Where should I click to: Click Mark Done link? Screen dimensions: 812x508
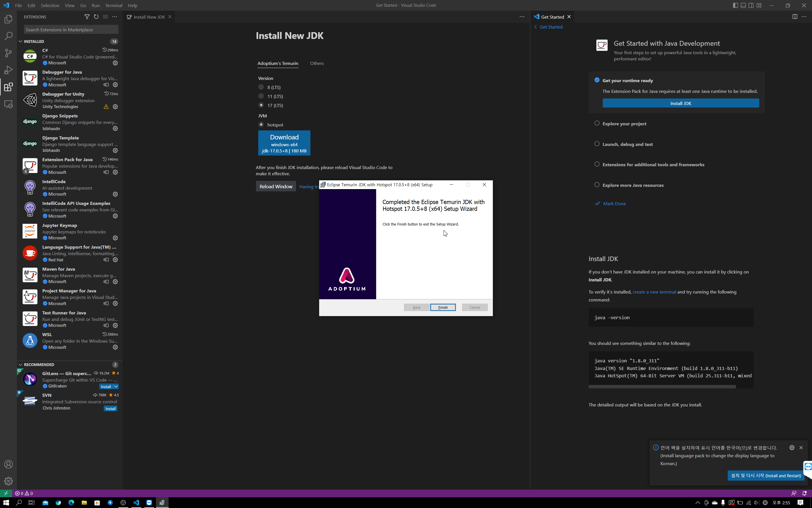point(614,203)
